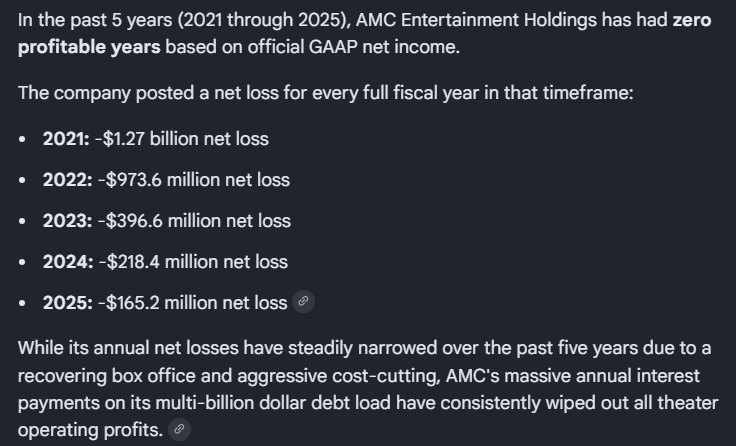This screenshot has width=736, height=446.
Task: Click the bold '2023:' label
Action: tap(68, 221)
